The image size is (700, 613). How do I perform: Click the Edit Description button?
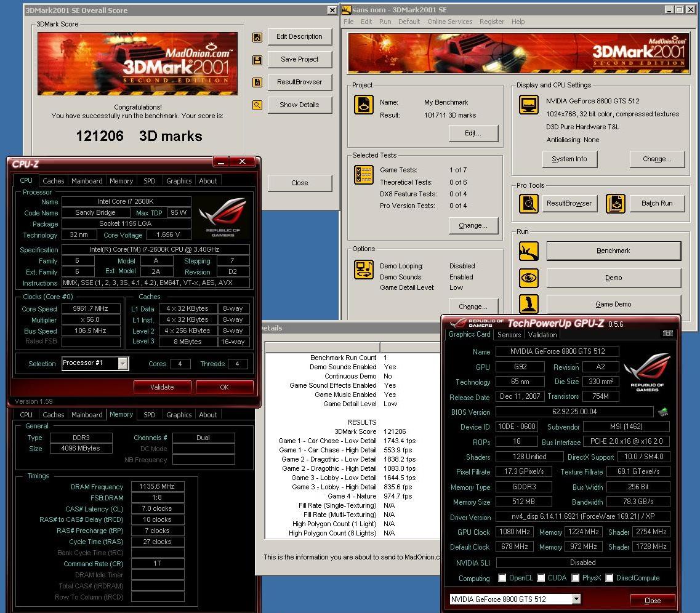(x=300, y=36)
